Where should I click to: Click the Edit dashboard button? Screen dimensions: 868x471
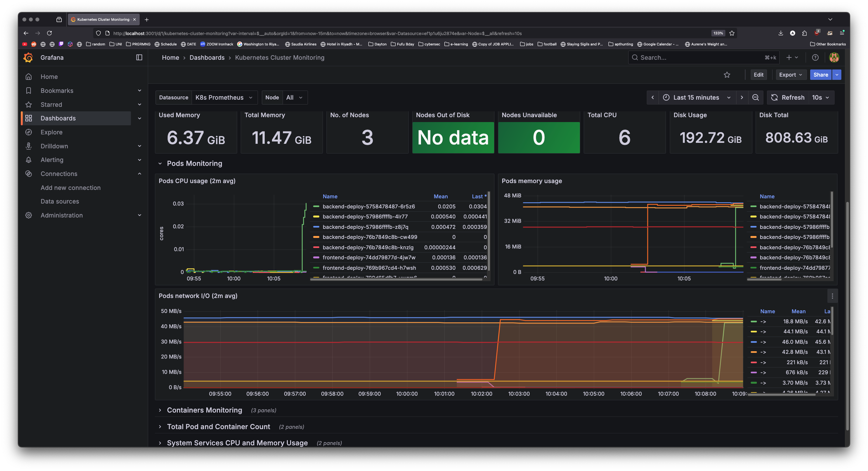[x=758, y=75]
